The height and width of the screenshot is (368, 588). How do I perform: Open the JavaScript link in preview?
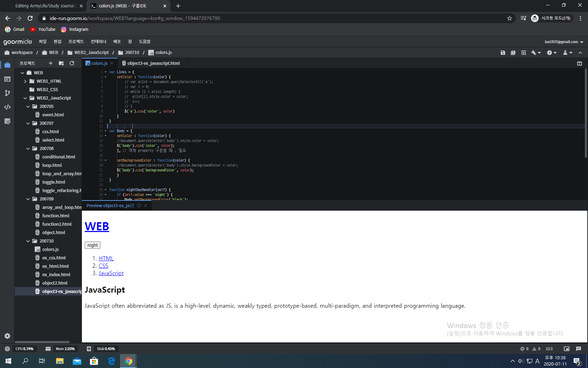tap(111, 273)
